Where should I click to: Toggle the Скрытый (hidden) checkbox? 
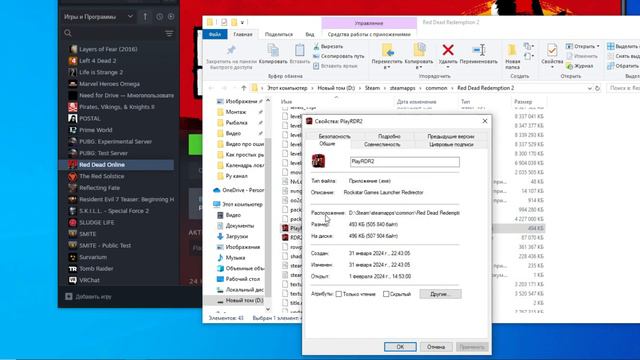(386, 294)
